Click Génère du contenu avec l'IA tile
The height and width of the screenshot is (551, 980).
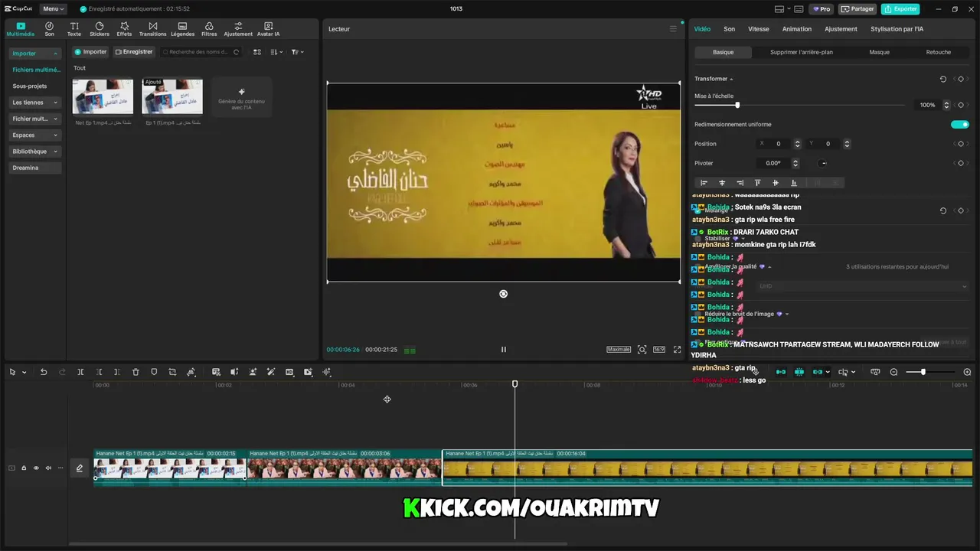tap(241, 96)
